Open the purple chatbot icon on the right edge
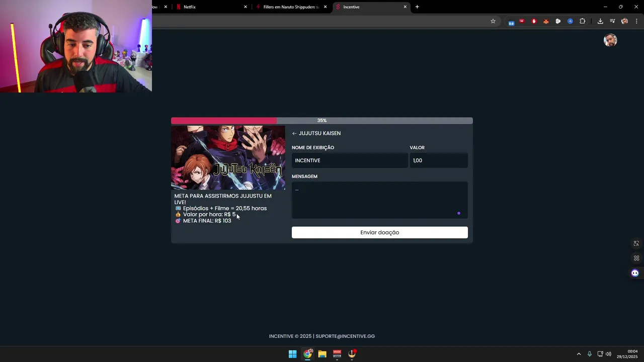This screenshot has width=644, height=362. click(635, 273)
